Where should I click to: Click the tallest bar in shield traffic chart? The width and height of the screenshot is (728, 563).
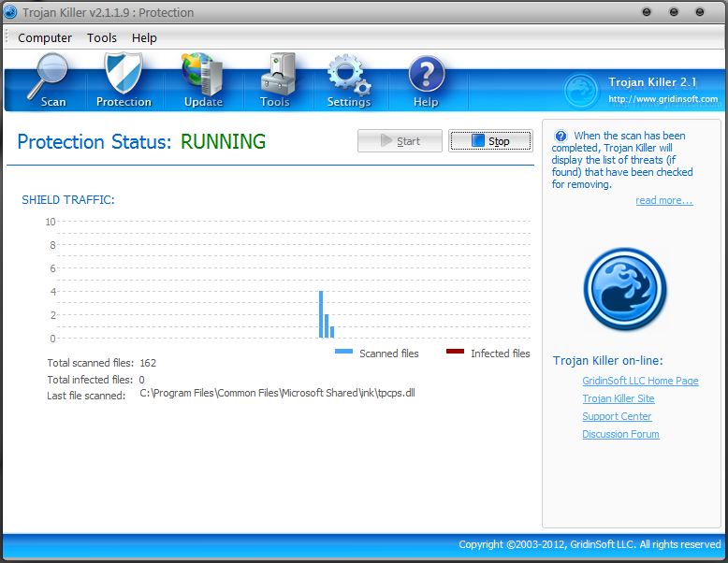coord(321,314)
